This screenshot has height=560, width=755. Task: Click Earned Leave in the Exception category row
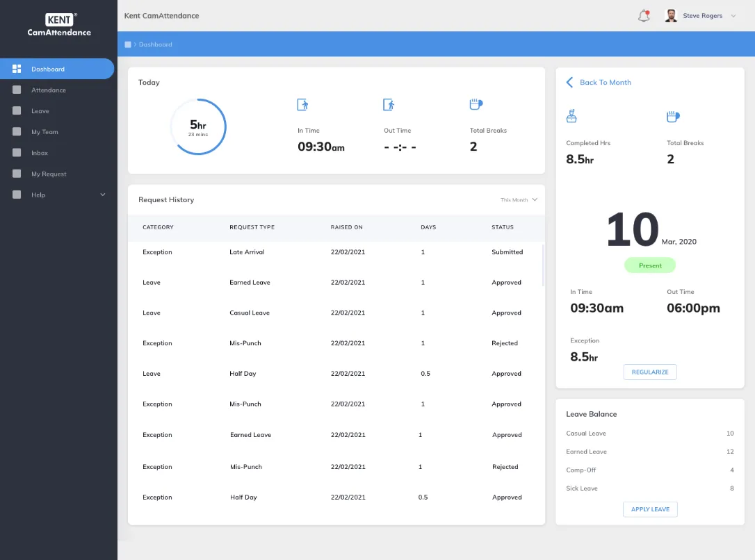250,435
